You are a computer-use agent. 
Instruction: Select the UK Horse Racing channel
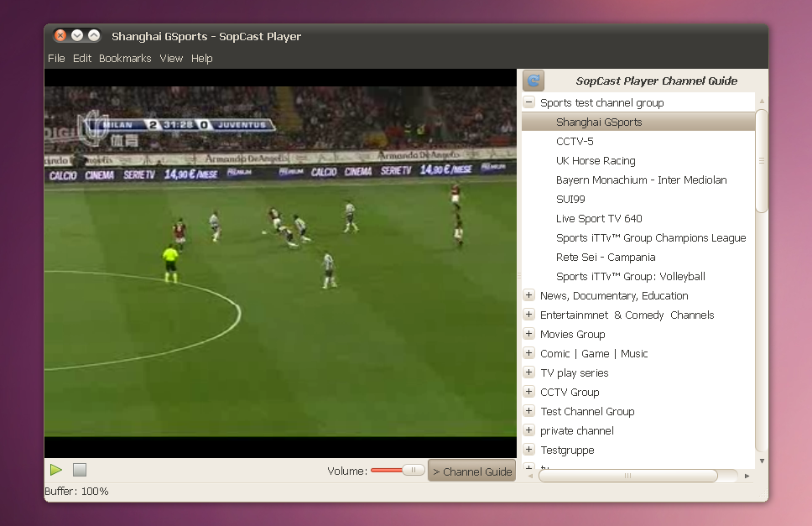638,160
